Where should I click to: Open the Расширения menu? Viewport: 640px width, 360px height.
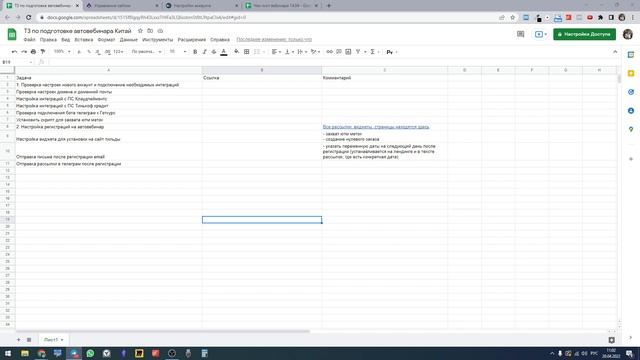(192, 40)
